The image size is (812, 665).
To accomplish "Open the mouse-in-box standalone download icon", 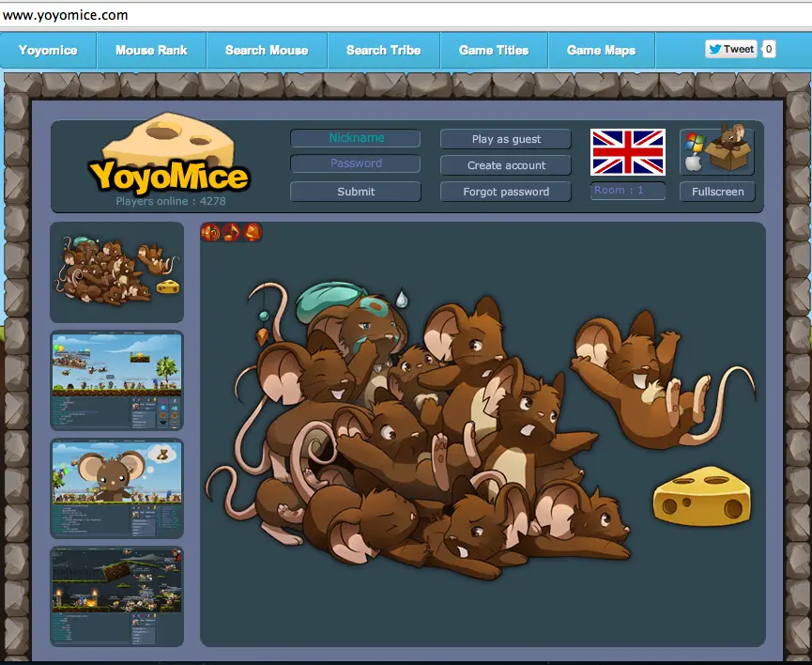I will [x=717, y=151].
